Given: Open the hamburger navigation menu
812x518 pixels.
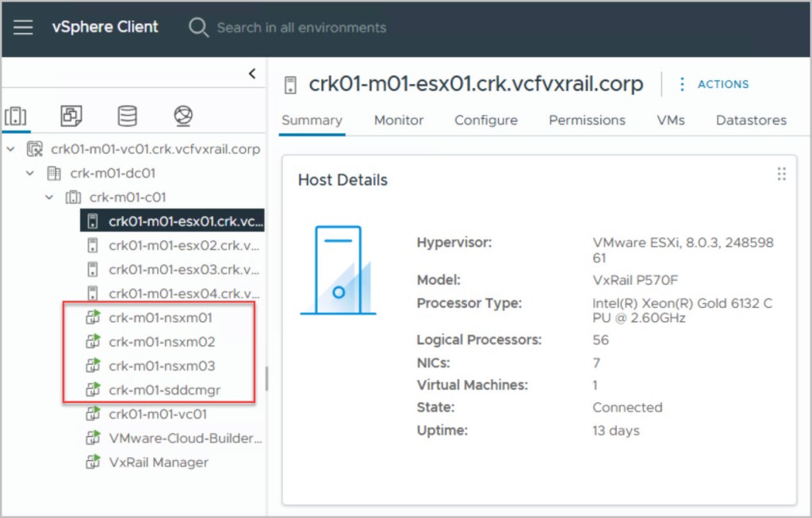Looking at the screenshot, I should [x=23, y=27].
